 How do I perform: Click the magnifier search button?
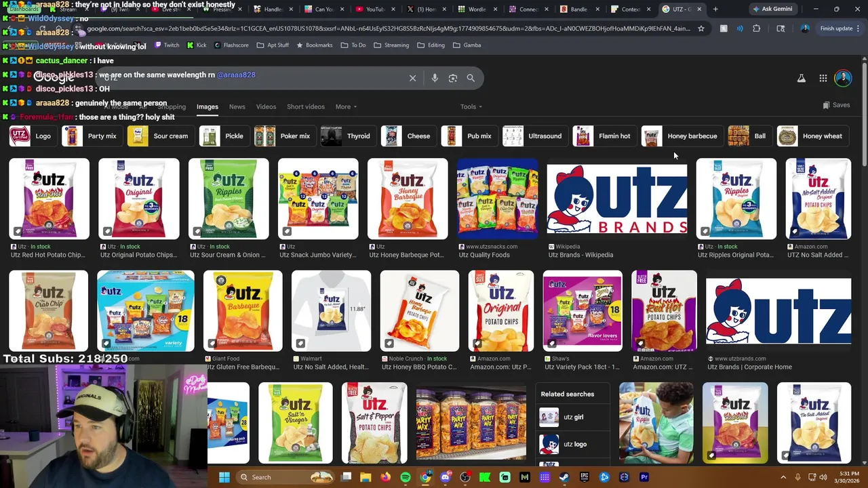click(x=471, y=78)
